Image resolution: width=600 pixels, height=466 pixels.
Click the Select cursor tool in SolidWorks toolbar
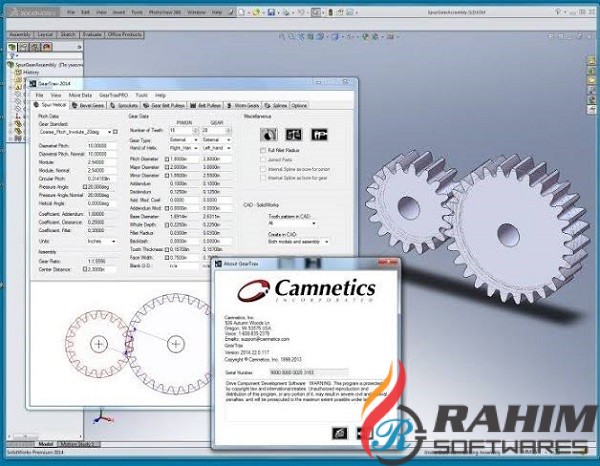click(x=316, y=12)
